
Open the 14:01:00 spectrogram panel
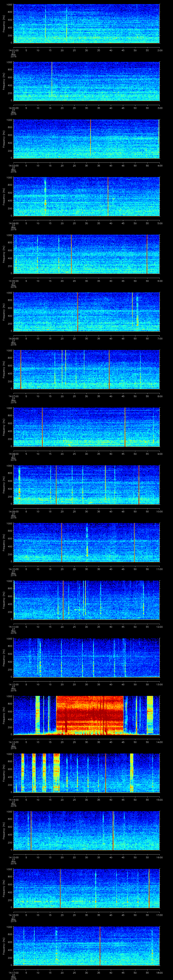87,24
